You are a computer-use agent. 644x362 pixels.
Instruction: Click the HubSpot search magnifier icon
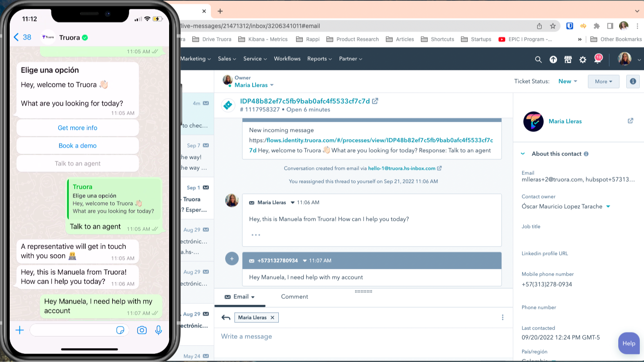[x=538, y=59]
